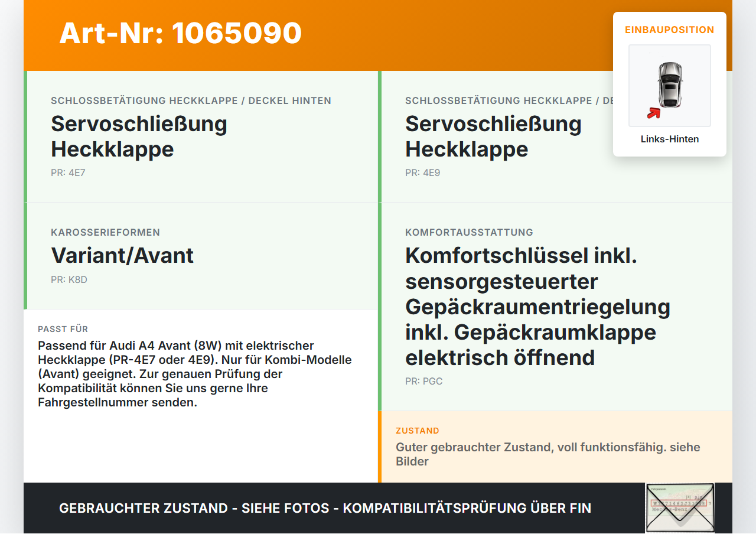This screenshot has height=534, width=756.
Task: Click the Variant/Avant body type card
Action: (x=201, y=256)
